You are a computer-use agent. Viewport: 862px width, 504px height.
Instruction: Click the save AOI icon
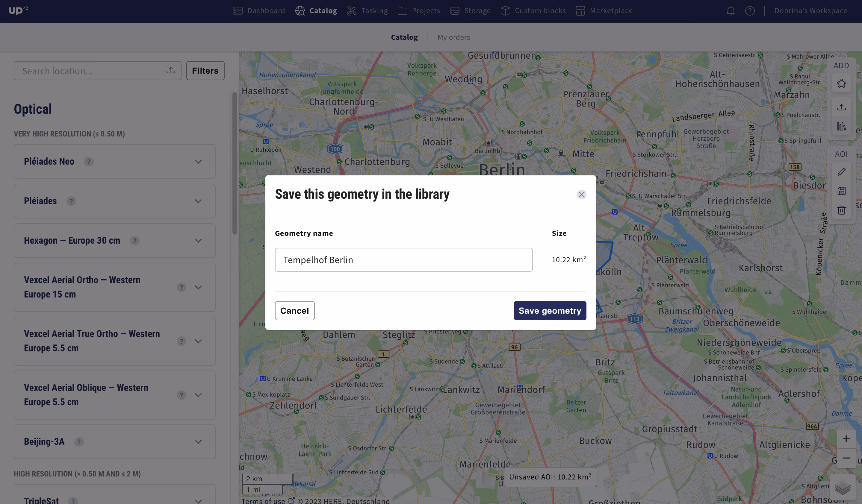pos(841,191)
